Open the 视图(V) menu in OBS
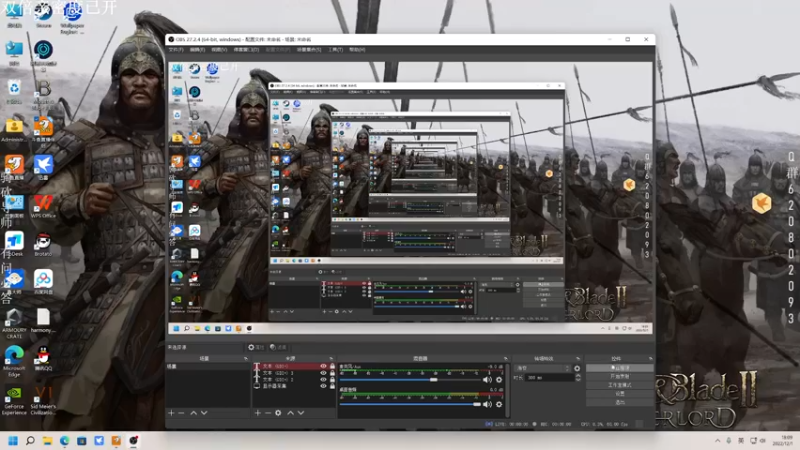 point(219,50)
